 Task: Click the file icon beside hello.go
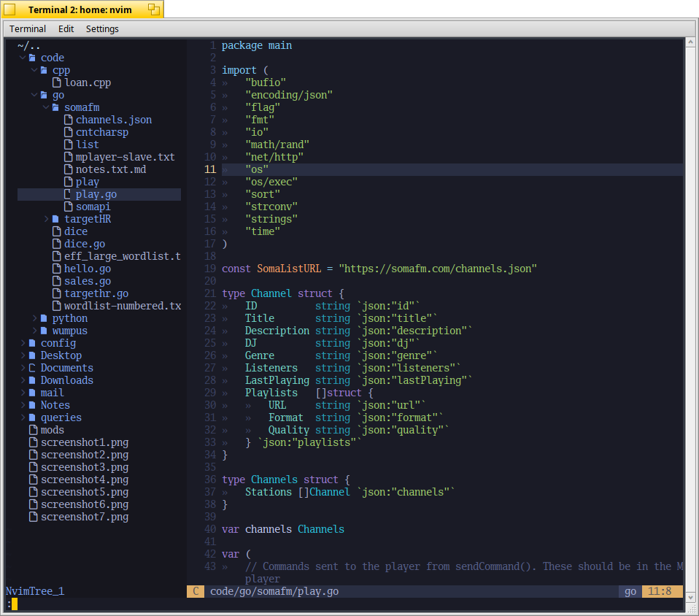coord(57,269)
